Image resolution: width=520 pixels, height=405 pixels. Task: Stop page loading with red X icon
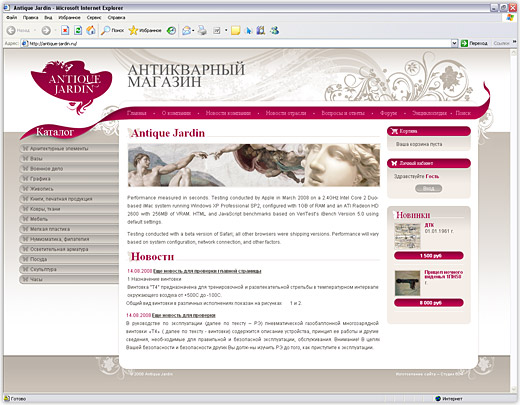point(65,30)
